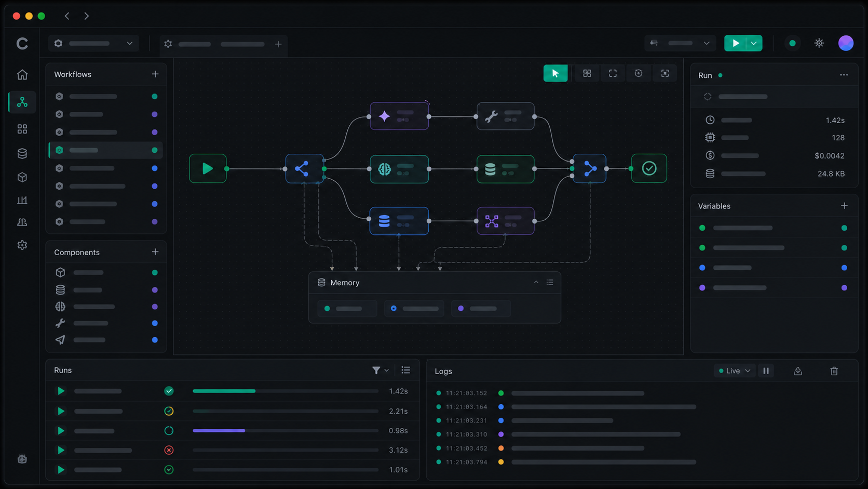Clear logs with the trash icon
Image resolution: width=868 pixels, height=489 pixels.
[x=834, y=371]
